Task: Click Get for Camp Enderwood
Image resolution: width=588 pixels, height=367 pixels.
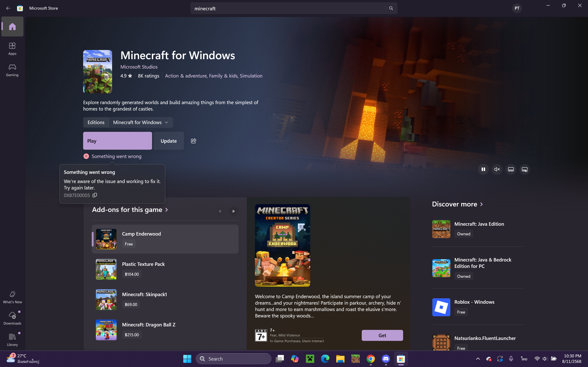Action: (x=382, y=335)
